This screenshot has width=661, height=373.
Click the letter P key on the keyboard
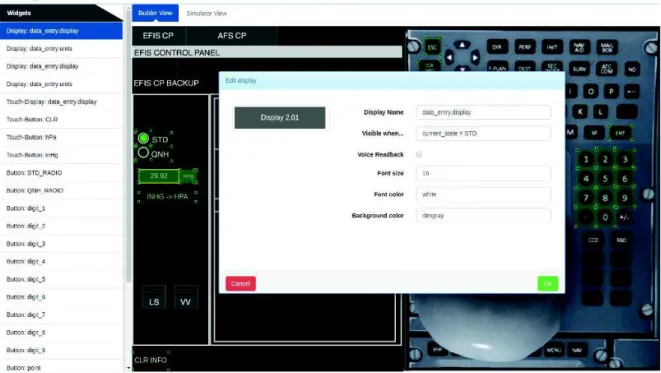click(611, 91)
